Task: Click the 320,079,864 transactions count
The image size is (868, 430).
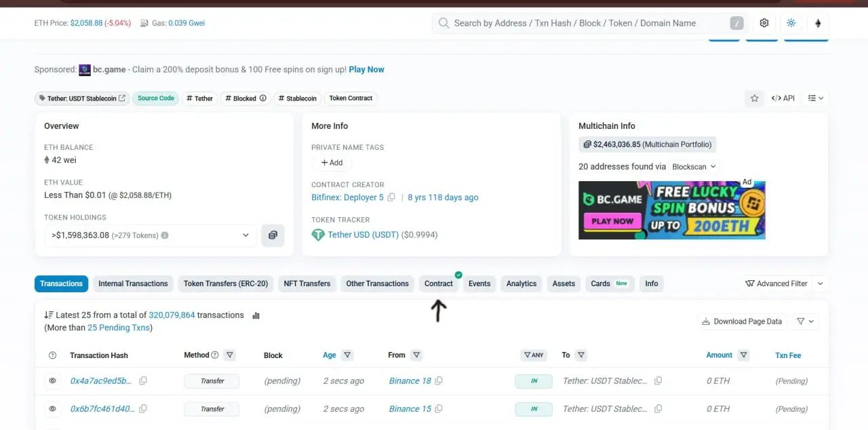Action: [x=172, y=315]
